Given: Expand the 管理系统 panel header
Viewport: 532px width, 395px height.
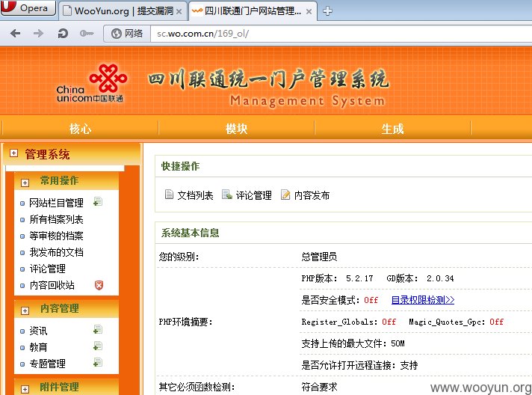Looking at the screenshot, I should point(13,153).
